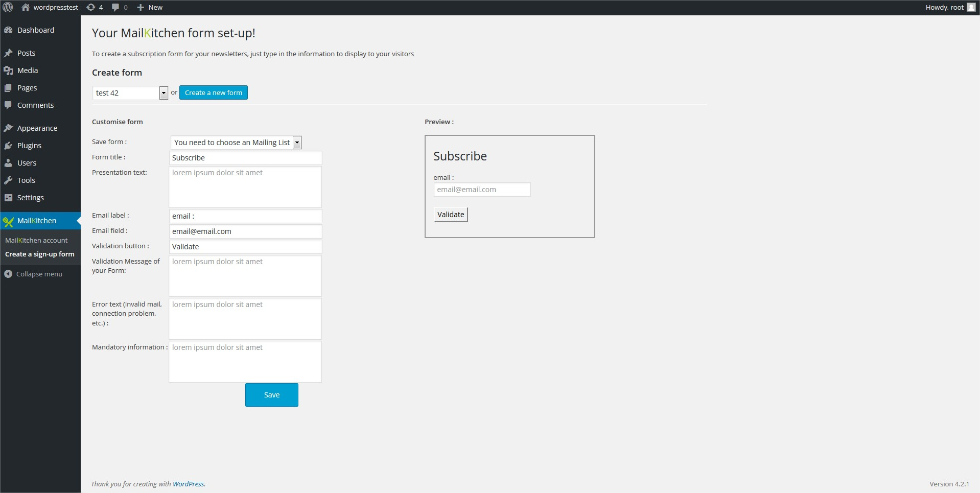This screenshot has height=493, width=980.
Task: Click the Mandatory information textarea
Action: coord(245,362)
